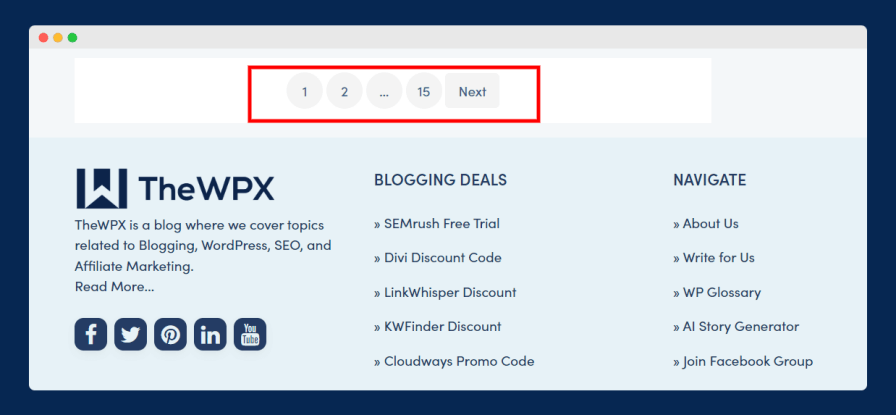Open the Twitter social icon

pos(130,334)
